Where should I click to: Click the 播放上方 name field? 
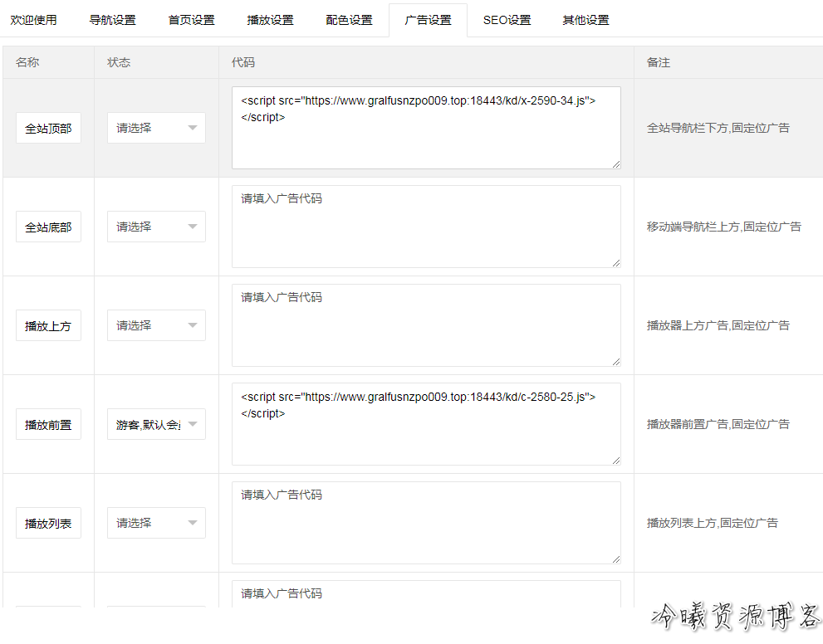[x=48, y=325]
